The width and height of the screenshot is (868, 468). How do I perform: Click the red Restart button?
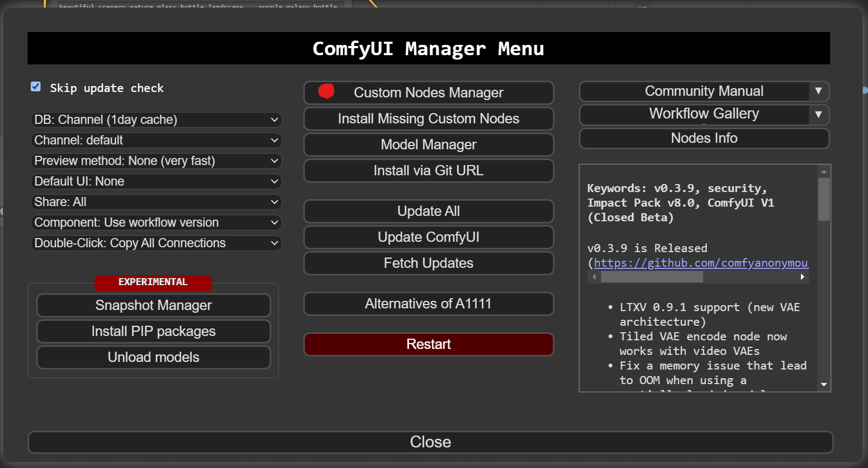pos(429,344)
